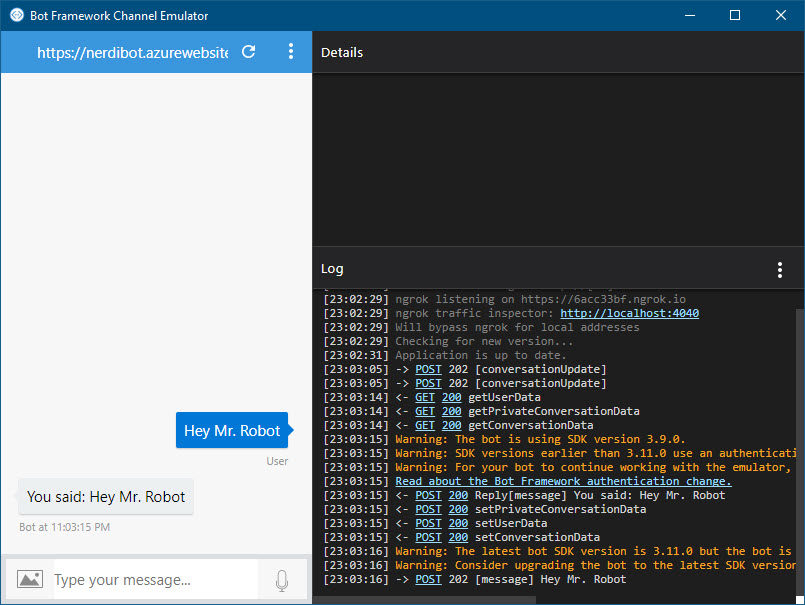The width and height of the screenshot is (805, 605).
Task: Open the address bar three-dot settings menu
Action: click(x=291, y=51)
